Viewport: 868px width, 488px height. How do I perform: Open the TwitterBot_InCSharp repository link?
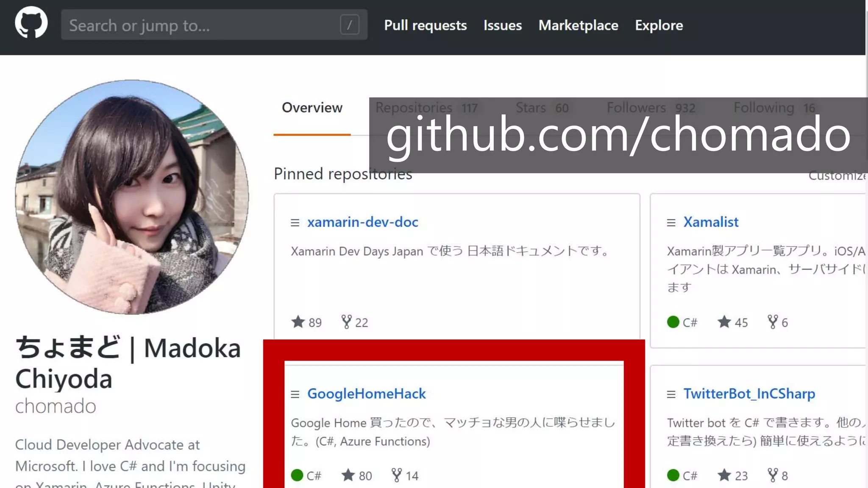pos(749,394)
